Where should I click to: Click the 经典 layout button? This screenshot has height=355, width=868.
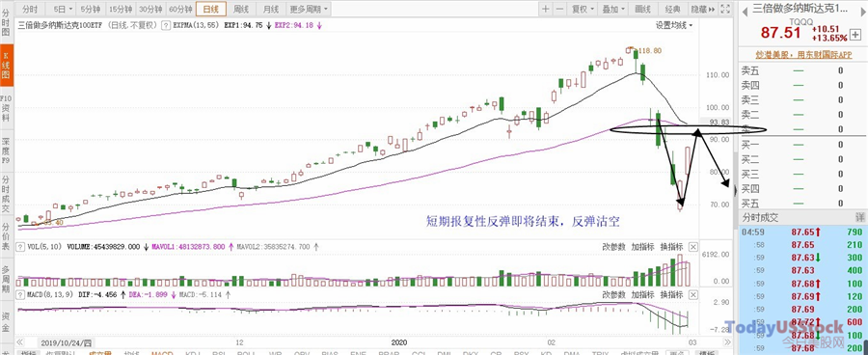[x=671, y=9]
